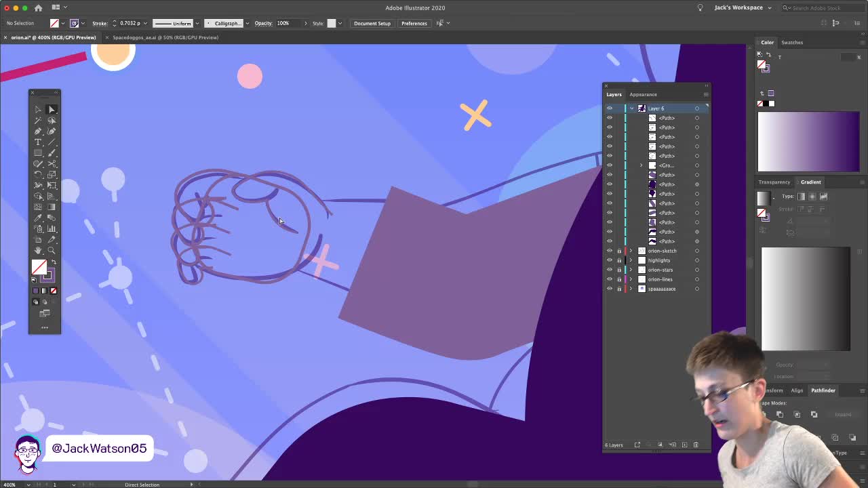Hide the orion-sketch layer

[610, 251]
